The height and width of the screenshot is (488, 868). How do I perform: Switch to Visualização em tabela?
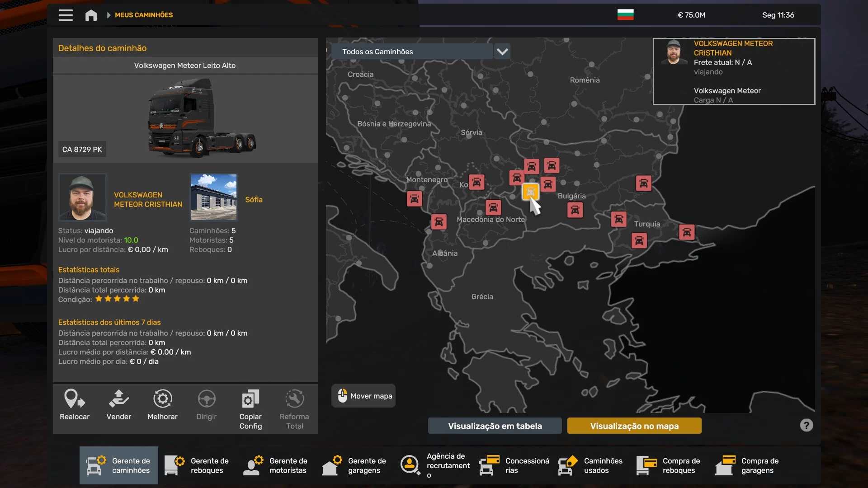pyautogui.click(x=495, y=426)
